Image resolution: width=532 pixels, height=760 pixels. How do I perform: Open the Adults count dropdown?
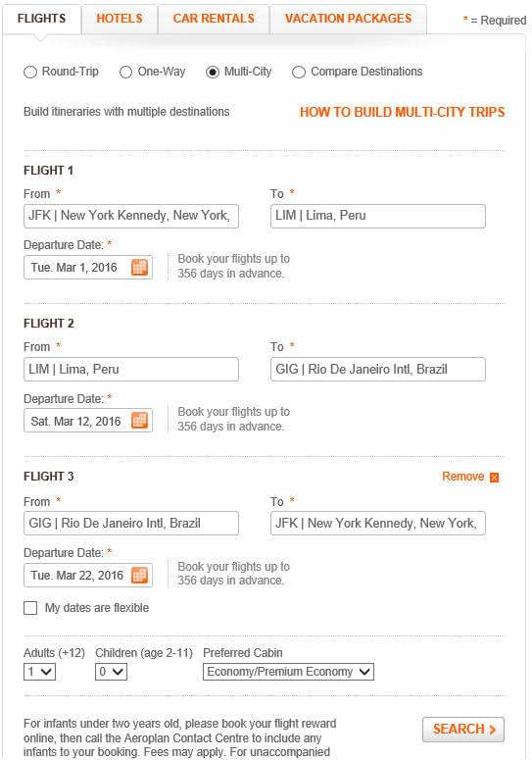pyautogui.click(x=40, y=672)
